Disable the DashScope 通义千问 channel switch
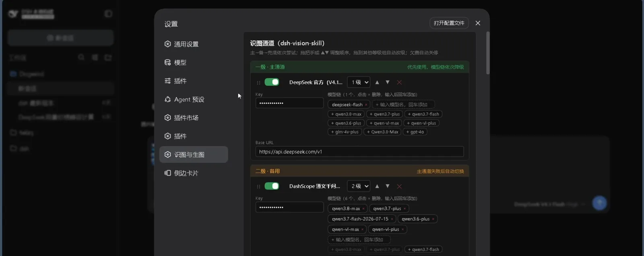Screen dimensions: 644x256 (x=272, y=186)
